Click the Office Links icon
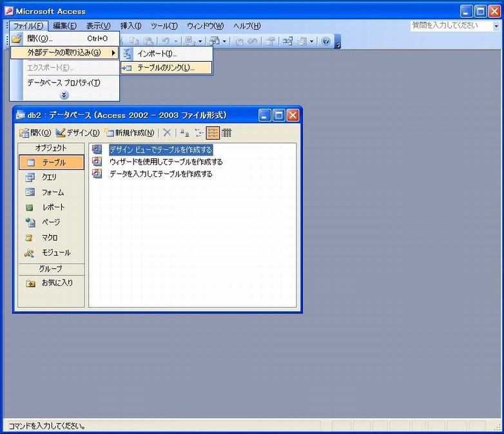504x434 pixels. click(189, 41)
